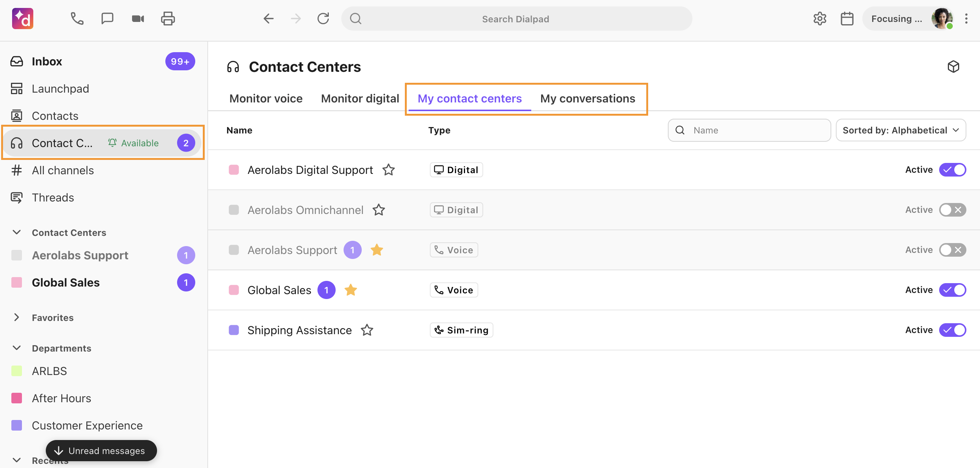Open ARLBS department

(103, 371)
